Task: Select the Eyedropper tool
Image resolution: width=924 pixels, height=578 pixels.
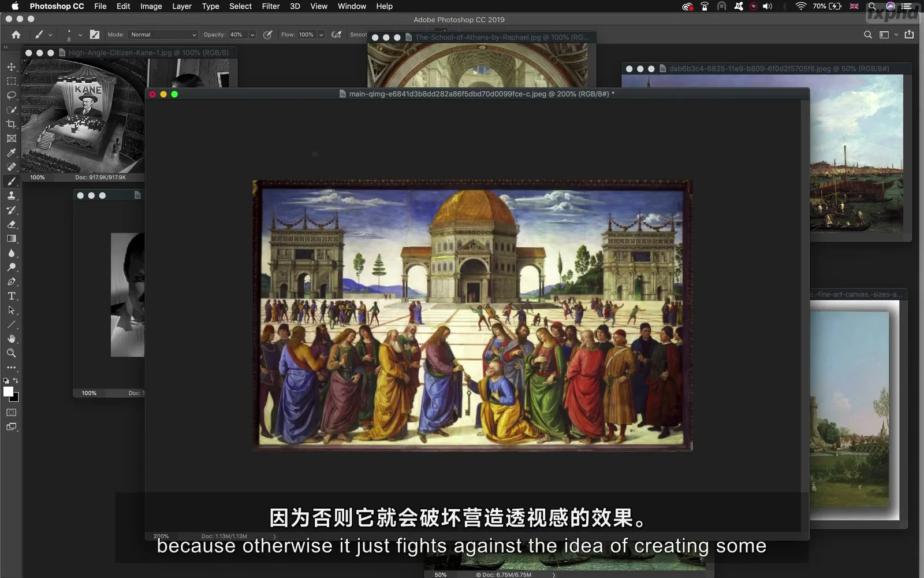Action: point(11,153)
